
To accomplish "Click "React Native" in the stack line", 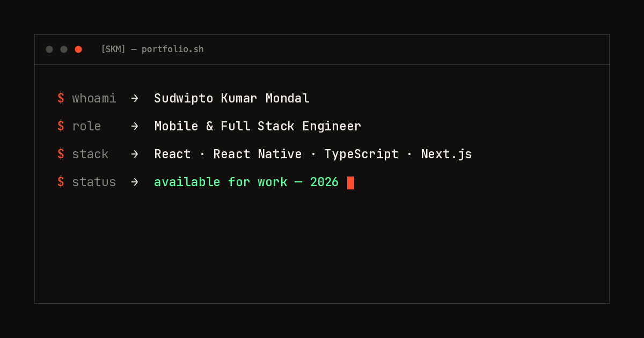I will pos(258,154).
